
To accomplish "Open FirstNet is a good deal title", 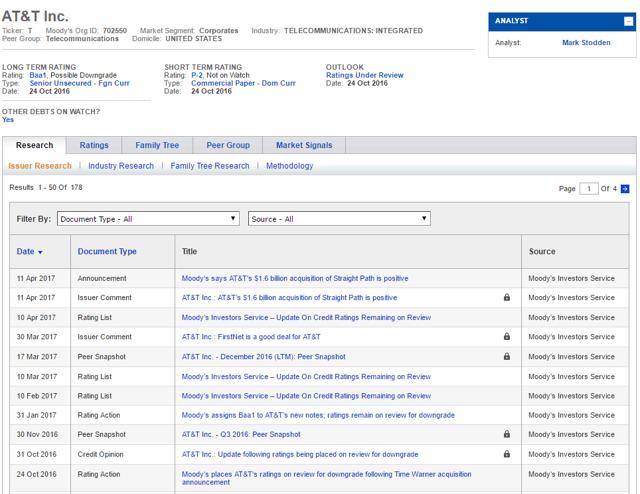I will click(x=251, y=337).
